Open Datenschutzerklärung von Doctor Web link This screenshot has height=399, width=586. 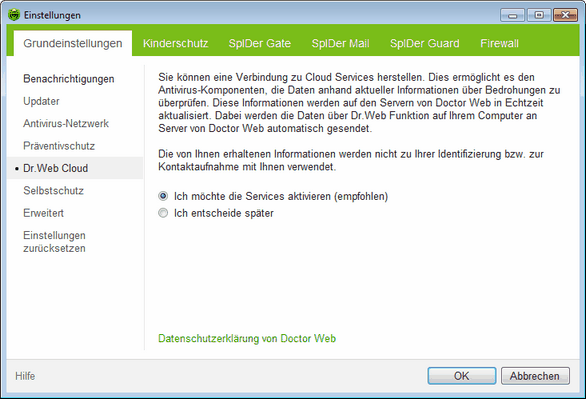coord(247,338)
